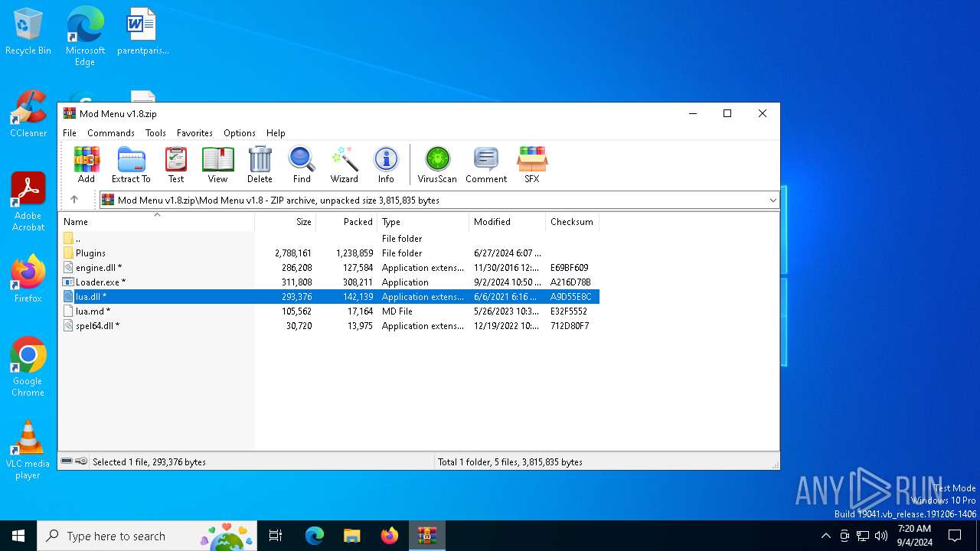Click the 'Selected 1 file' status text
The width and height of the screenshot is (980, 551).
point(149,461)
